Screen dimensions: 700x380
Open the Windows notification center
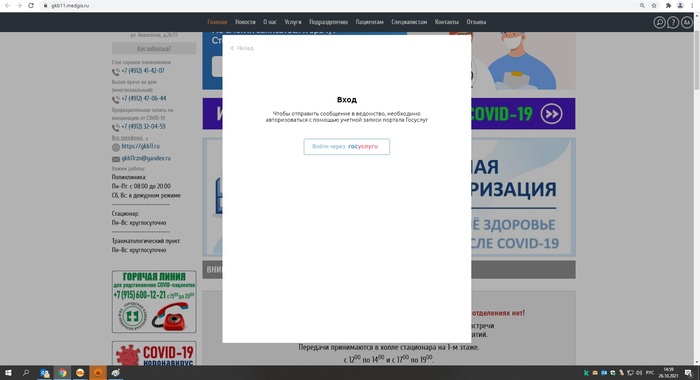coord(689,373)
